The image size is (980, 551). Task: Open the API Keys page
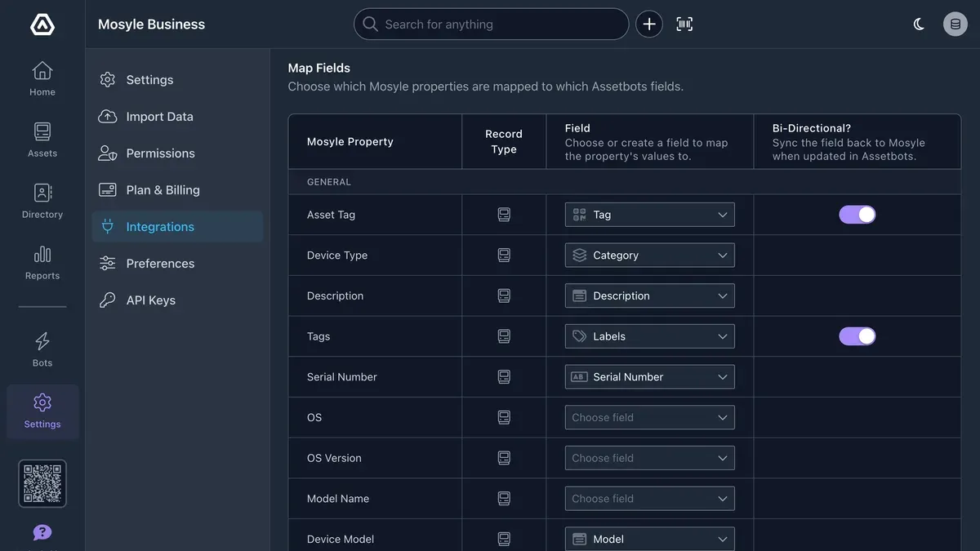[177, 300]
